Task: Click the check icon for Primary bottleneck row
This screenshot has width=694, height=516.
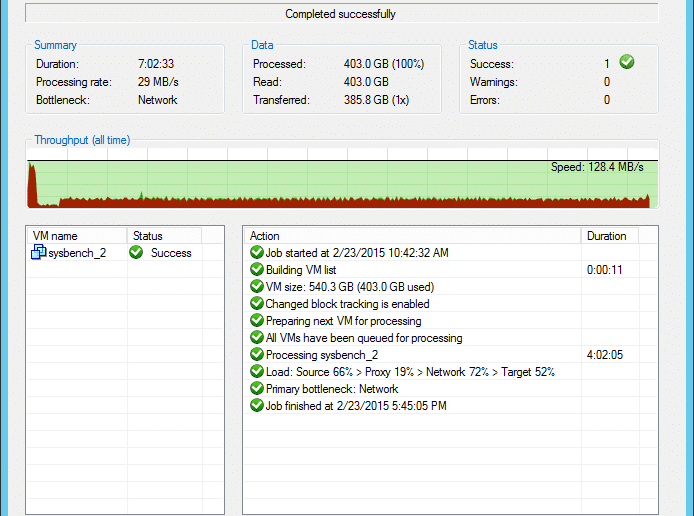Action: click(257, 388)
